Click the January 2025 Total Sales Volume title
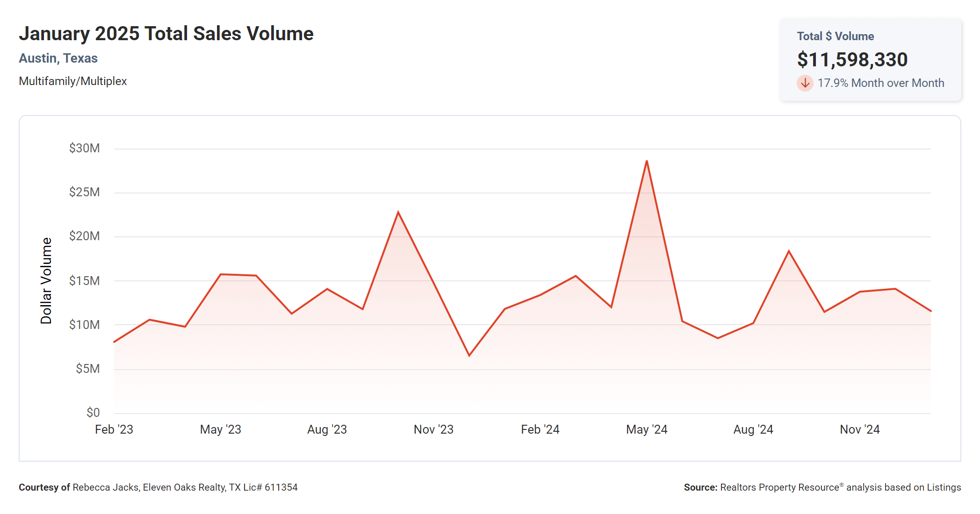This screenshot has height=514, width=980. click(x=166, y=34)
